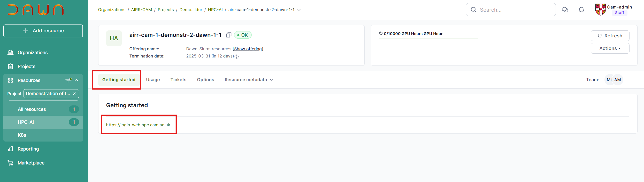Click the copy resource name icon
The height and width of the screenshot is (182, 644).
pyautogui.click(x=228, y=35)
